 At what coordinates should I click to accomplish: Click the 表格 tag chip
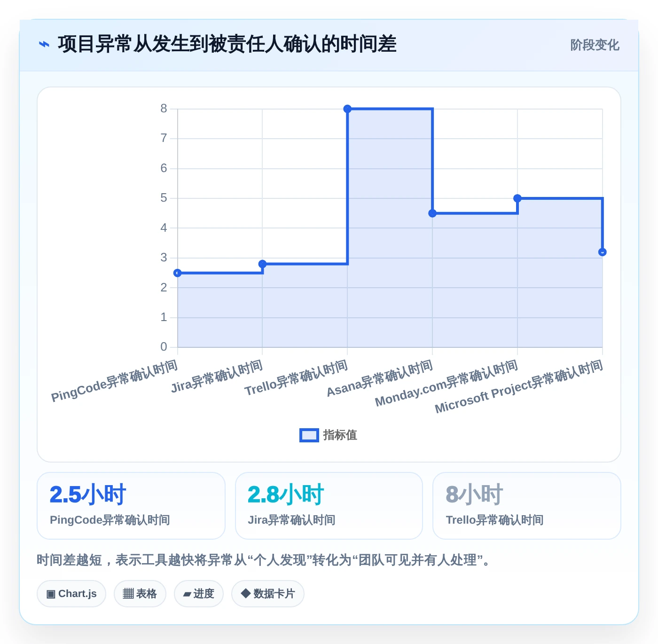pos(140,594)
